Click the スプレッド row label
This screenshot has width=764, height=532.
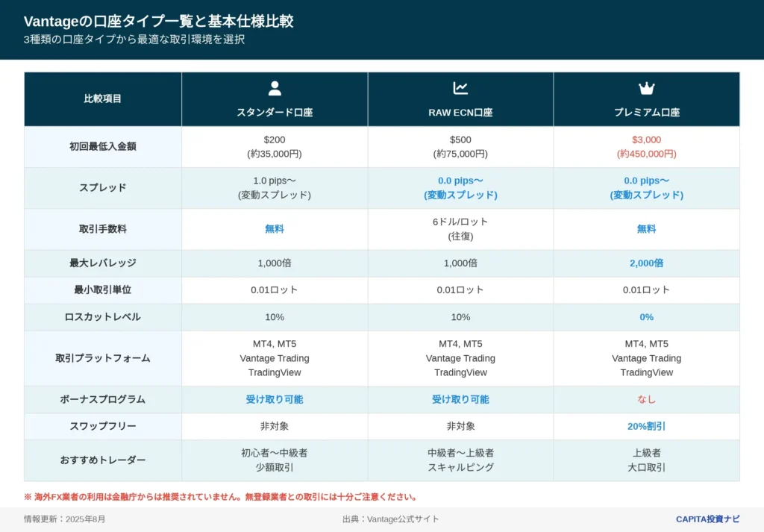pos(103,188)
